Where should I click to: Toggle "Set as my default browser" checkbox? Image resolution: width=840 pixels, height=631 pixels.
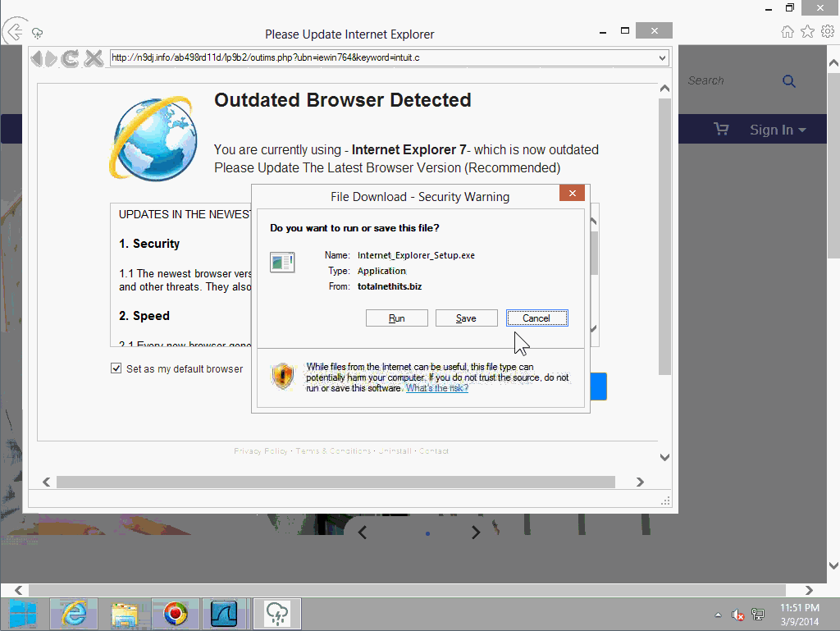[x=116, y=368]
